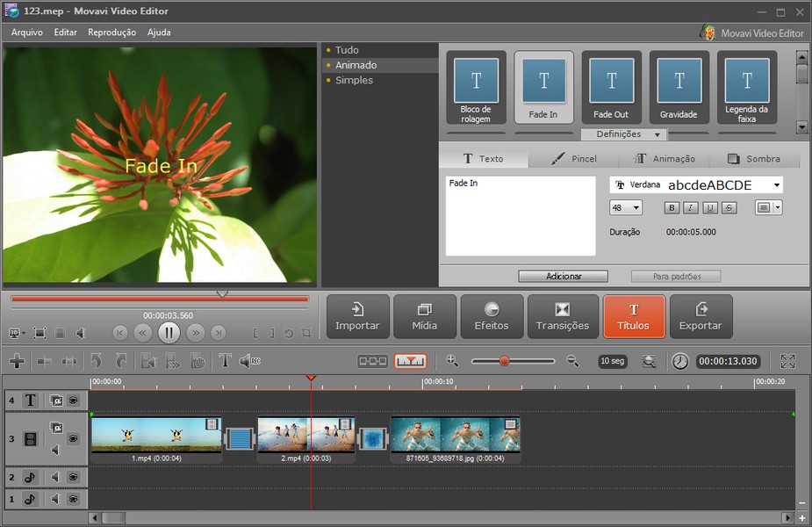812x527 pixels.
Task: Click the crop icon under the preview
Action: [x=306, y=333]
